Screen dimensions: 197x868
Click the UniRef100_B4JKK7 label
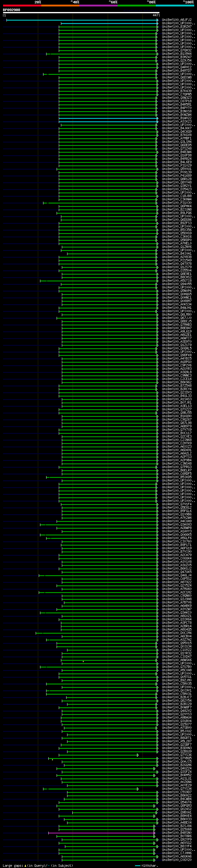[177, 128]
